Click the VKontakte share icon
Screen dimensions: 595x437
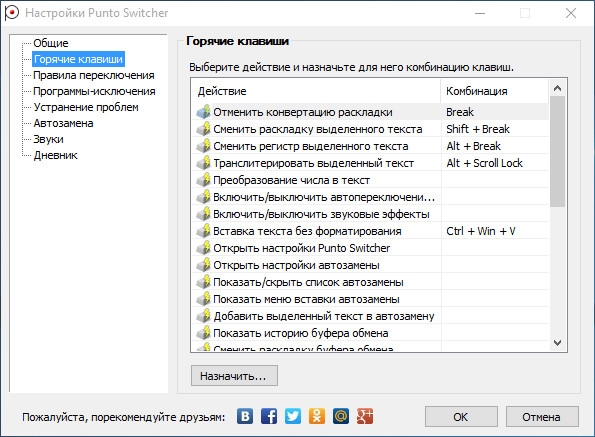coord(245,417)
